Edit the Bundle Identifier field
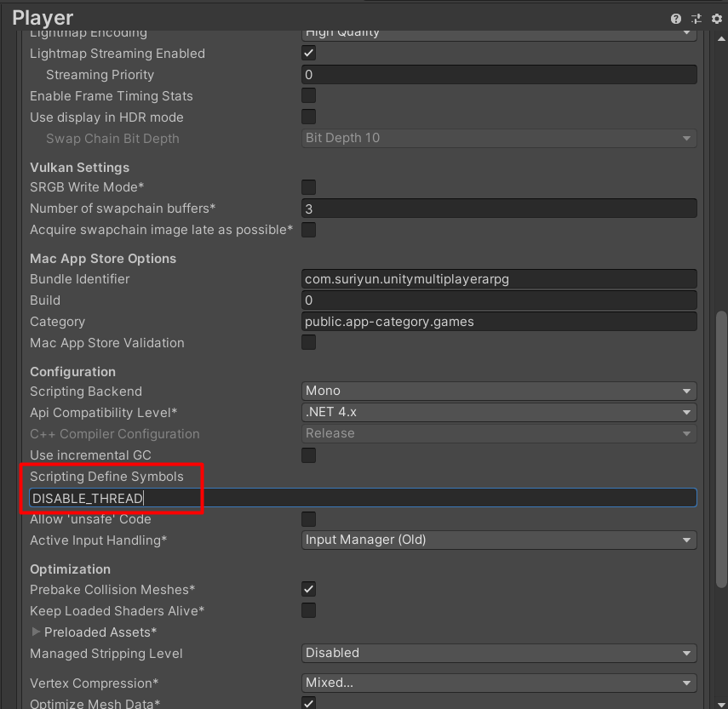This screenshot has height=709, width=728. coord(498,278)
